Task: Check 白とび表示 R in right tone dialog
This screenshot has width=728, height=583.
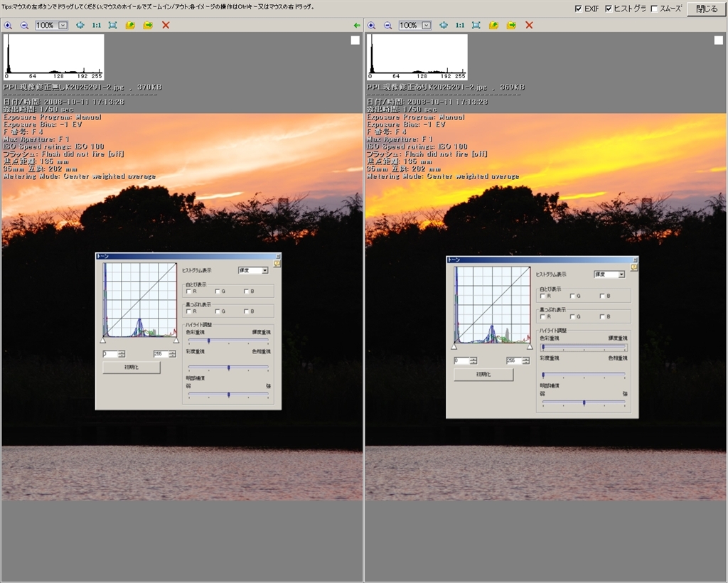Action: (x=542, y=296)
